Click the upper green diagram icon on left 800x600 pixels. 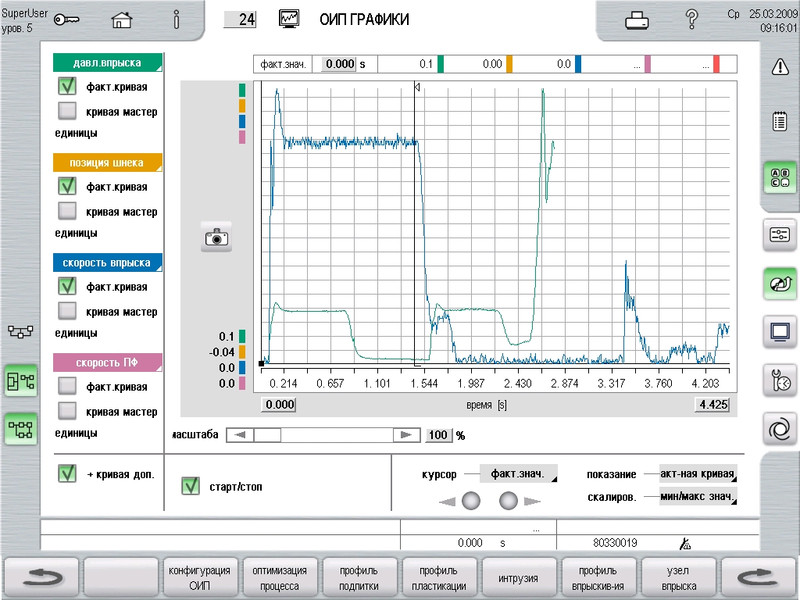click(x=21, y=381)
